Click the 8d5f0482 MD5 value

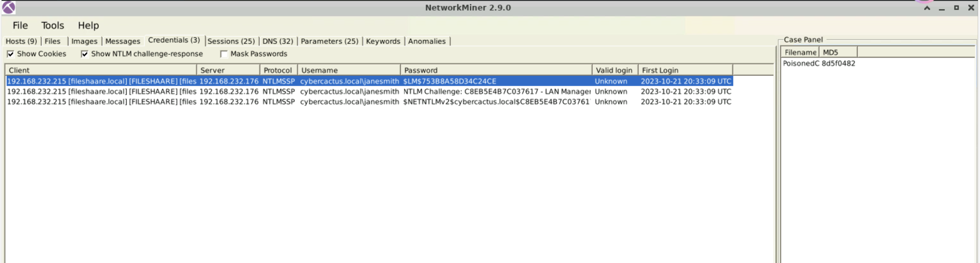click(838, 63)
